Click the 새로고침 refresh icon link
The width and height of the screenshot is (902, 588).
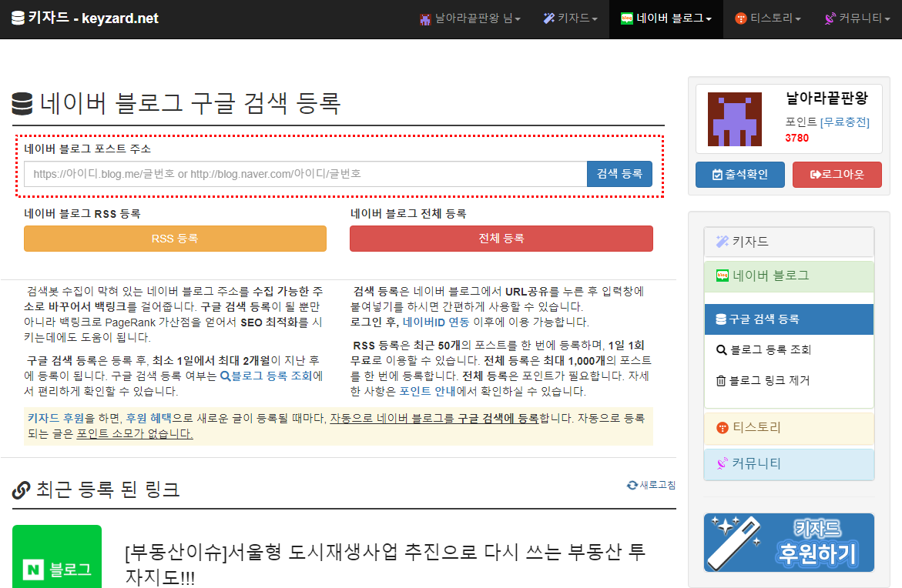[651, 485]
